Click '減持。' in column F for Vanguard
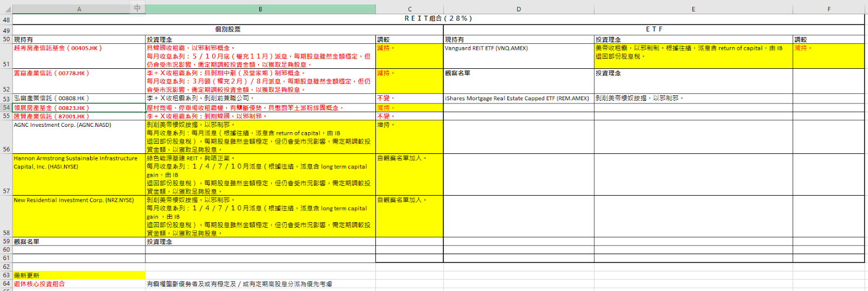 [829, 56]
